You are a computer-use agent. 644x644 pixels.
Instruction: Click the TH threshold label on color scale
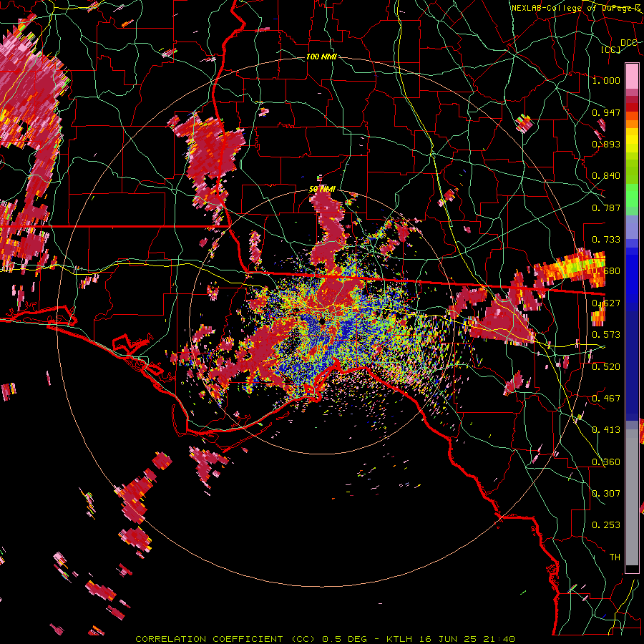click(615, 557)
